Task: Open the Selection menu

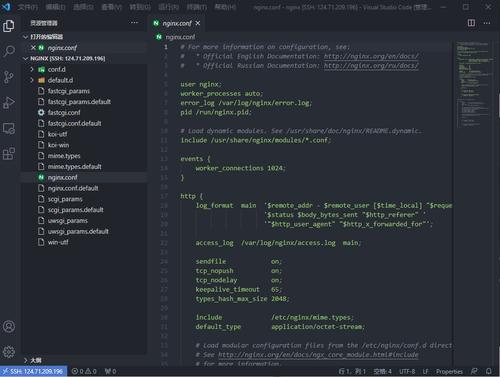Action: pos(84,7)
